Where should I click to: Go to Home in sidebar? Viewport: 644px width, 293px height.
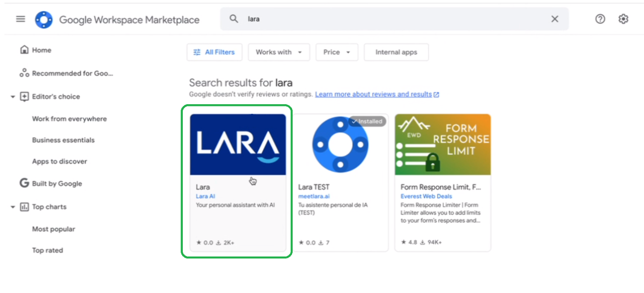pyautogui.click(x=41, y=50)
